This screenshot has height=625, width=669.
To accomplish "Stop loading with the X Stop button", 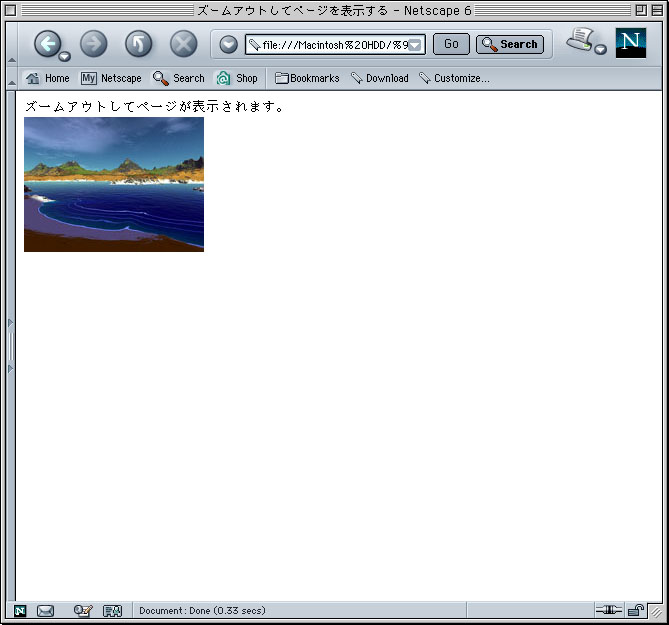I will (183, 44).
